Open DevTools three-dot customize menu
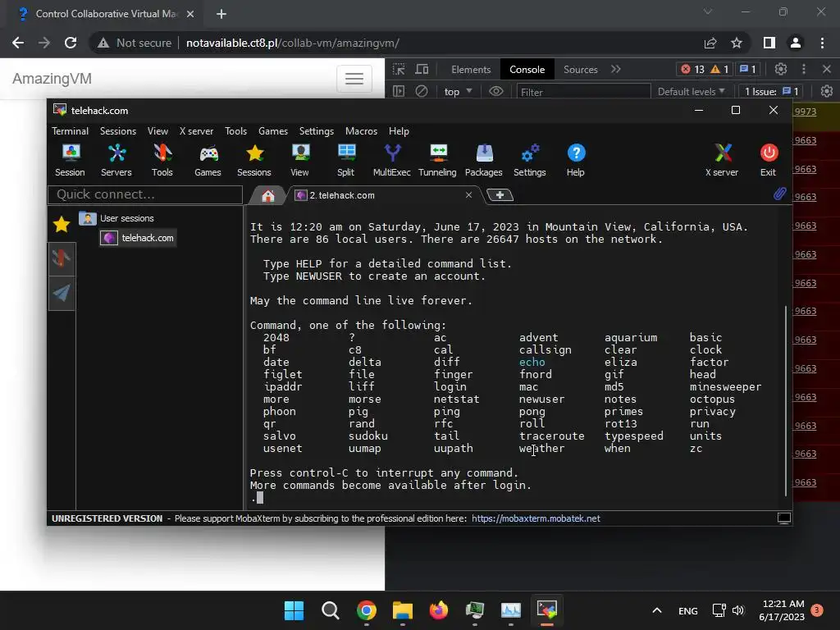This screenshot has height=630, width=840. coord(804,69)
